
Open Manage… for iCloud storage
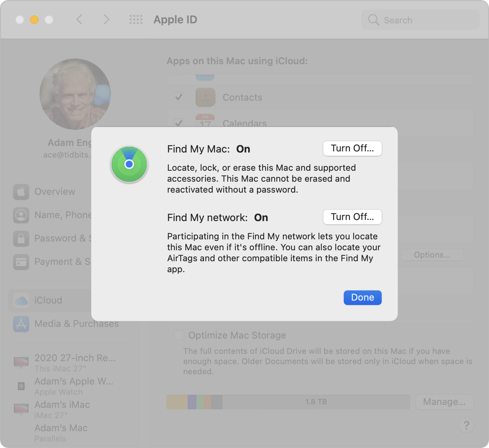(444, 402)
